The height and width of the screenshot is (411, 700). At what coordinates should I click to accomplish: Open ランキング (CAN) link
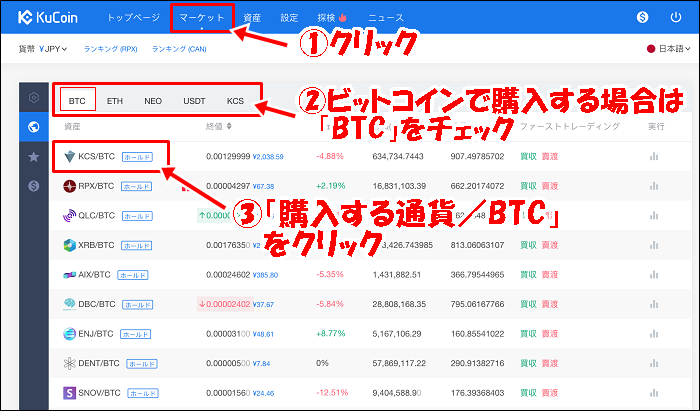coord(179,49)
